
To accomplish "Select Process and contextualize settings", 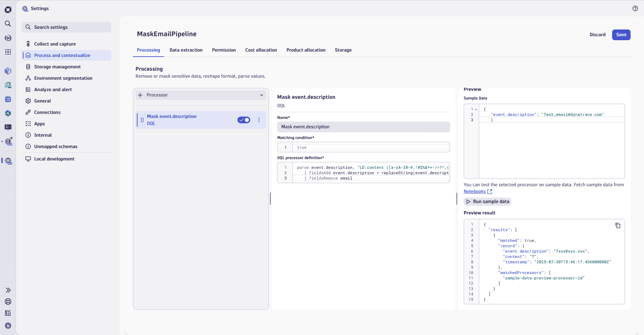I will (66, 55).
